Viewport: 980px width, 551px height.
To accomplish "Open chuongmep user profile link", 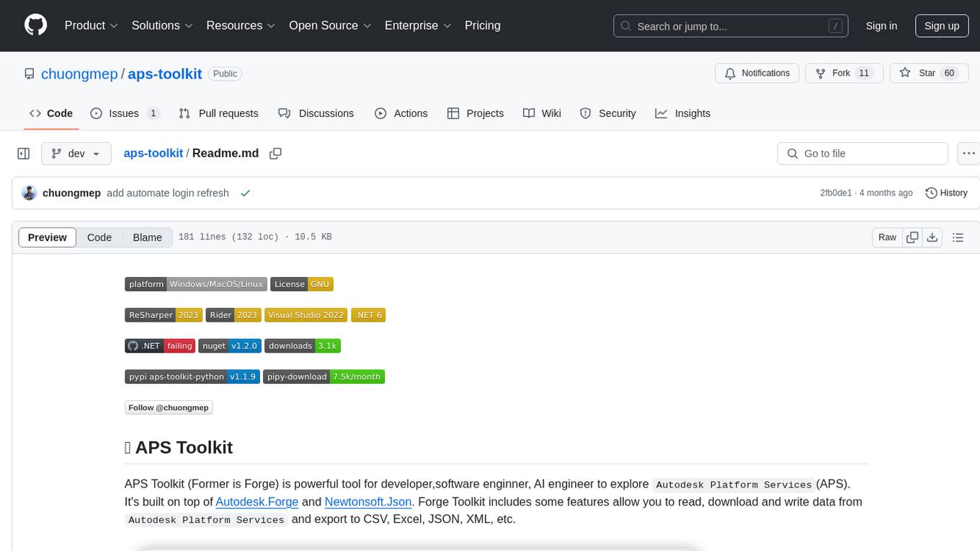I will 79,74.
